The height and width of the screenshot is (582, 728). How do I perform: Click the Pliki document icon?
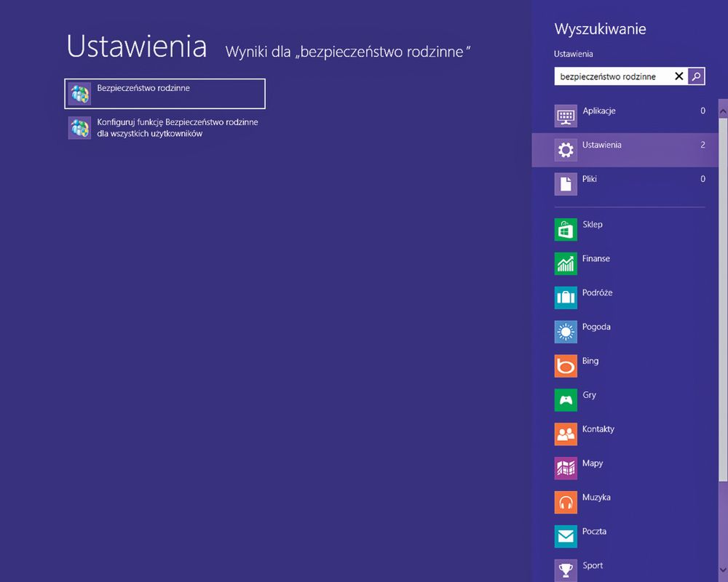[x=566, y=184]
